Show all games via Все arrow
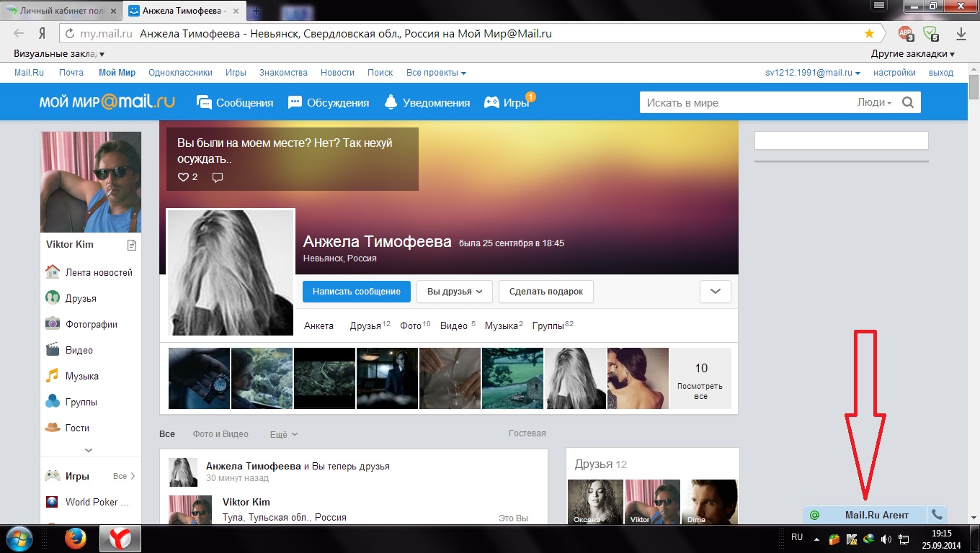This screenshot has width=980, height=553. (x=124, y=476)
